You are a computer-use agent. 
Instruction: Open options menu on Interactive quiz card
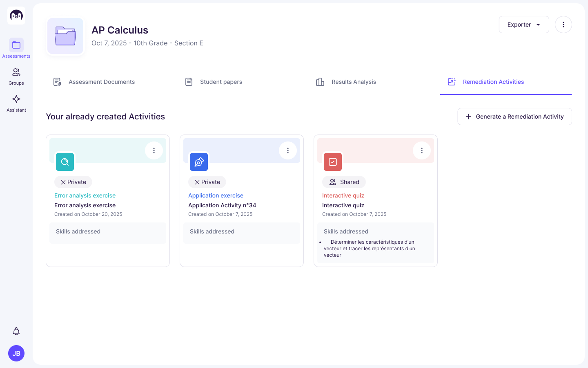click(x=422, y=150)
